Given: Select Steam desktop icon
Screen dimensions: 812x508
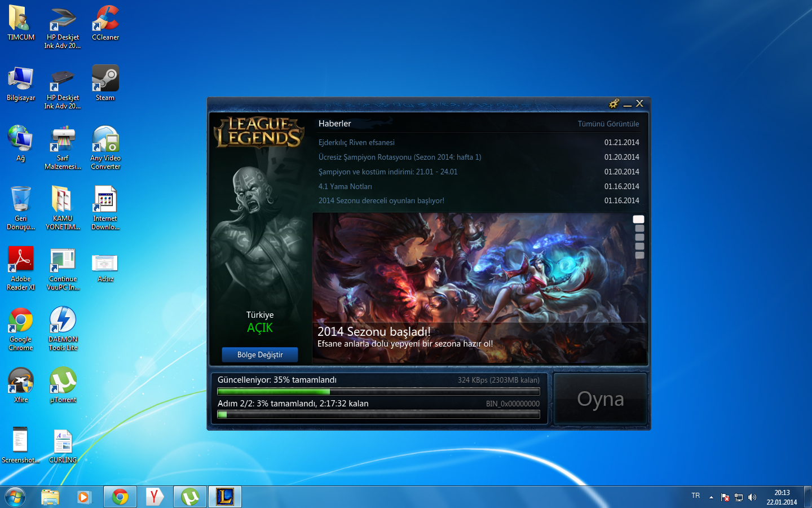Looking at the screenshot, I should (105, 83).
